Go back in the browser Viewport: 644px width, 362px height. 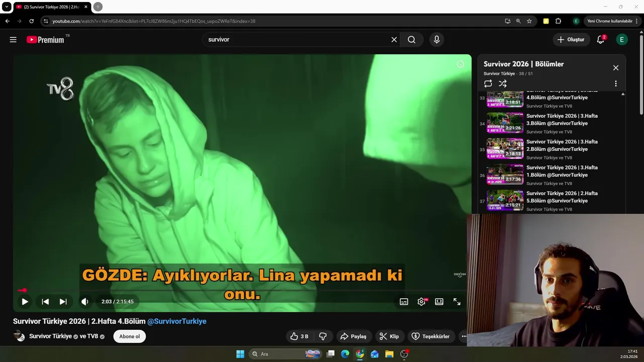point(7,21)
